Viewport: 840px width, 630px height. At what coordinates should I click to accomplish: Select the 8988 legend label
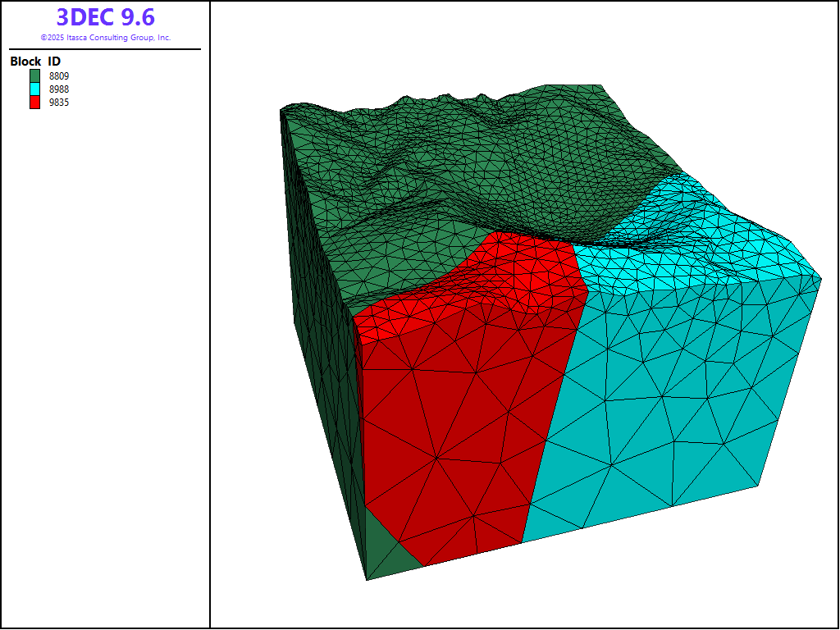click(x=59, y=89)
